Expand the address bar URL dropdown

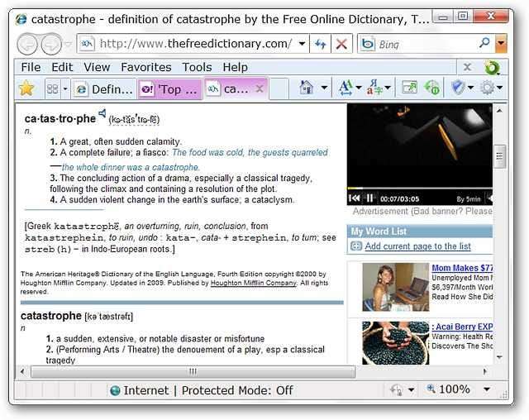click(x=302, y=44)
